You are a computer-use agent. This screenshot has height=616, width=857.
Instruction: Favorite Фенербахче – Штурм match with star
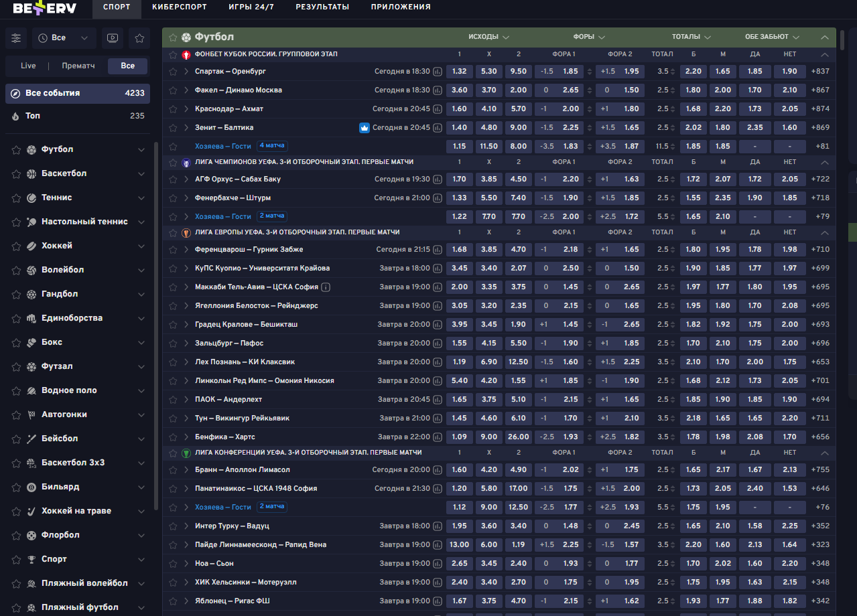pos(173,198)
